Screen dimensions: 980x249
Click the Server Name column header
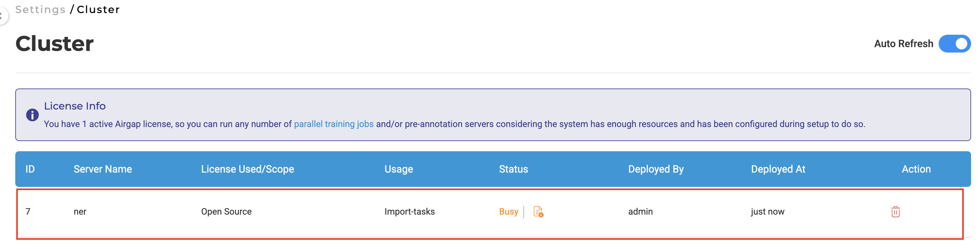pos(103,169)
